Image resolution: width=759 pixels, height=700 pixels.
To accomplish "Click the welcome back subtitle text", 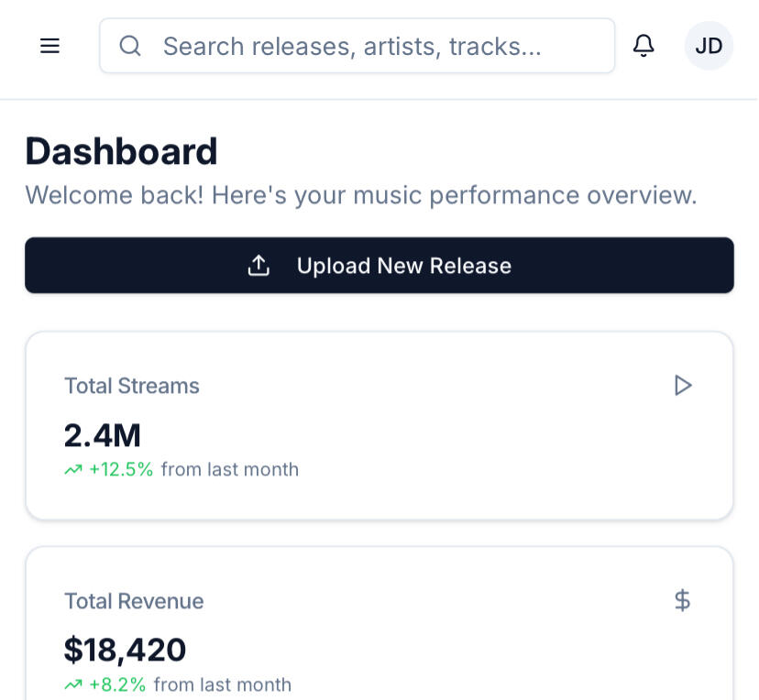I will [x=361, y=195].
